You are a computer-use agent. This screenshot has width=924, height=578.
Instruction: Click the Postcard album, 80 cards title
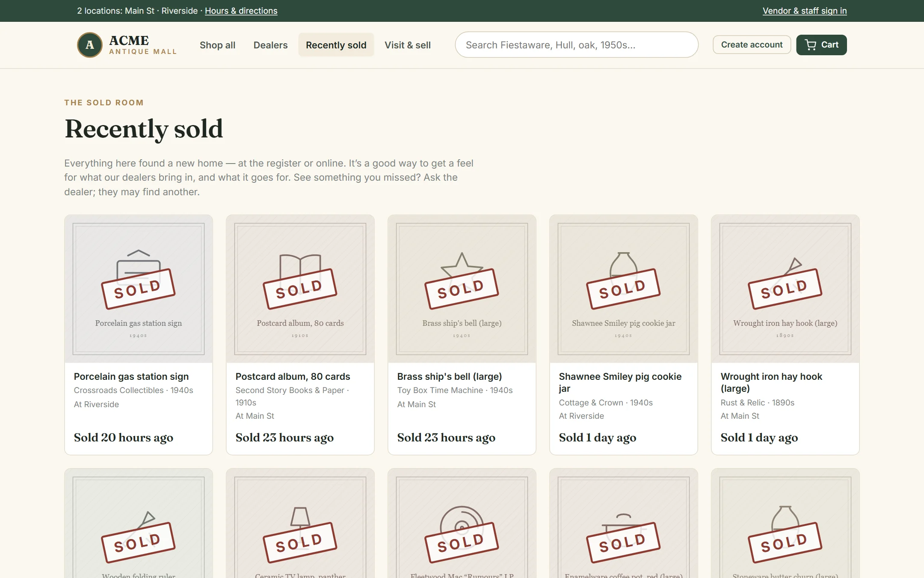click(x=293, y=377)
